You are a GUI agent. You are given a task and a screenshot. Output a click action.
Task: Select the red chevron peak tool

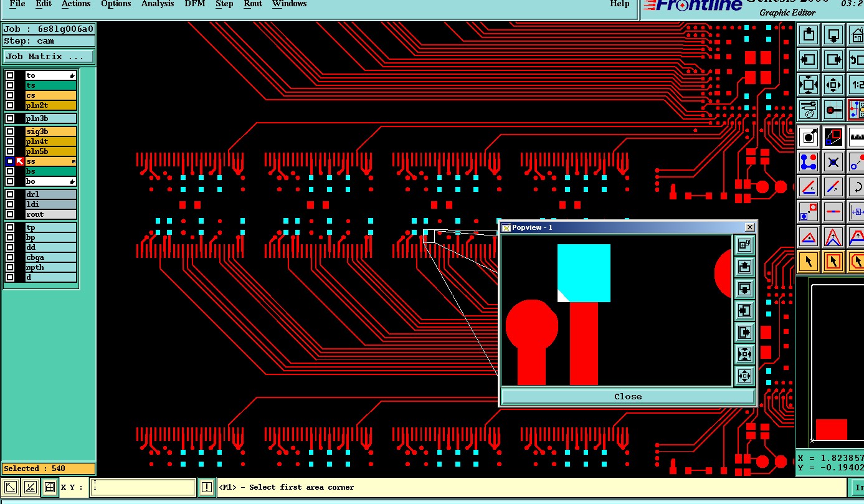coord(833,237)
